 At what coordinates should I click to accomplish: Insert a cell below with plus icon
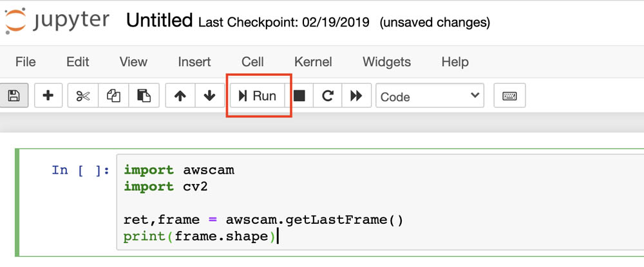tap(48, 96)
